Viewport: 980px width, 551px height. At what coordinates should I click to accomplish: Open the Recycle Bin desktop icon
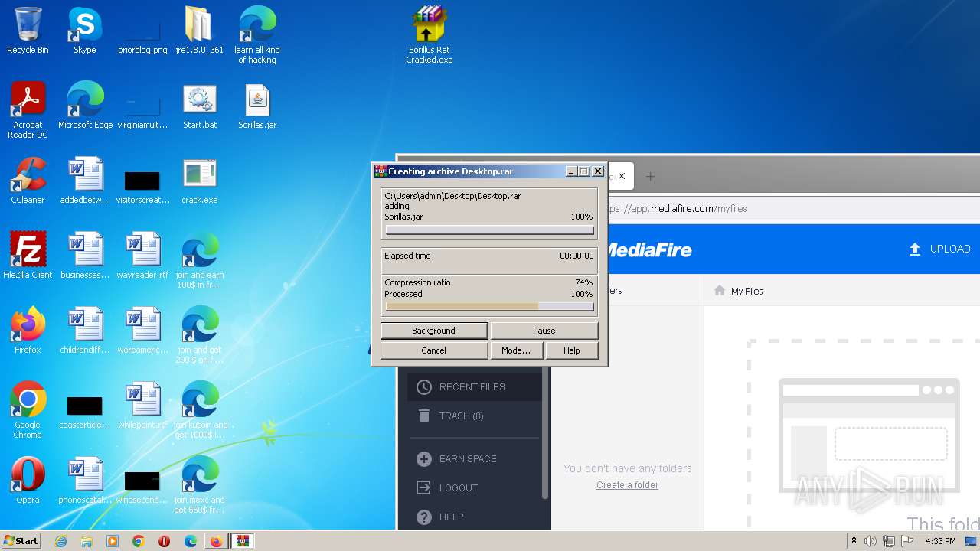[28, 31]
